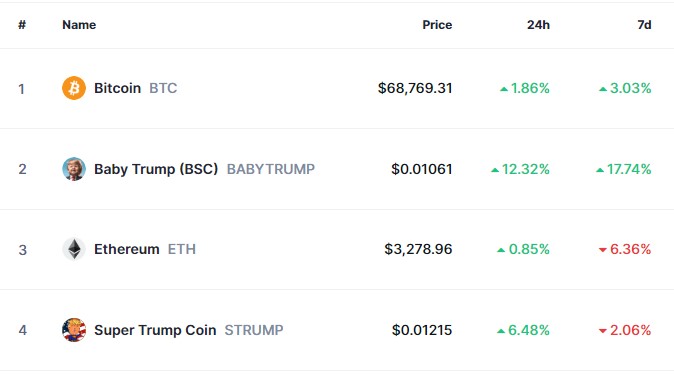Sort by the 7d change column header
Viewport: 674px width, 379px height.
[x=644, y=25]
